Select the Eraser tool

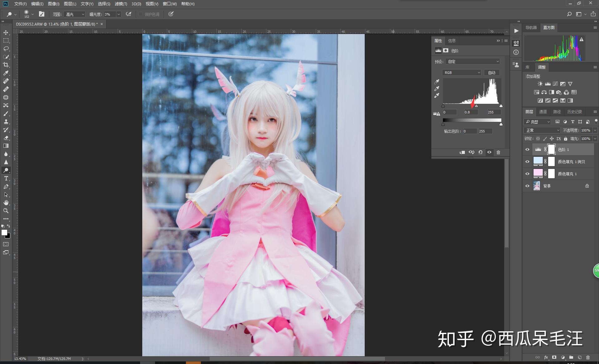[x=6, y=138]
